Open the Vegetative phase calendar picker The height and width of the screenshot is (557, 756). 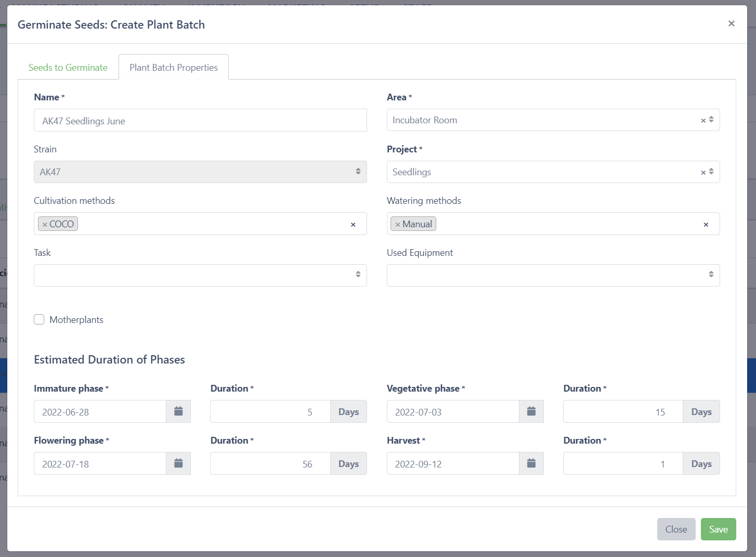531,411
